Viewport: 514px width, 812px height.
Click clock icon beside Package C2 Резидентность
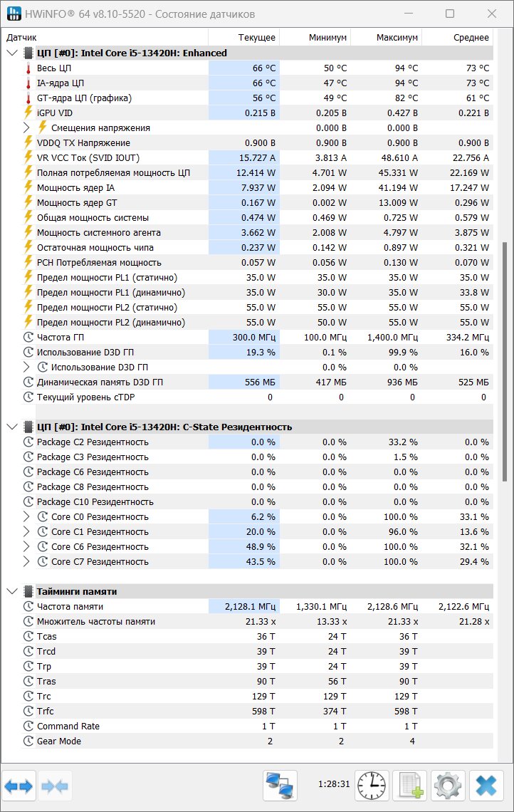click(x=28, y=442)
